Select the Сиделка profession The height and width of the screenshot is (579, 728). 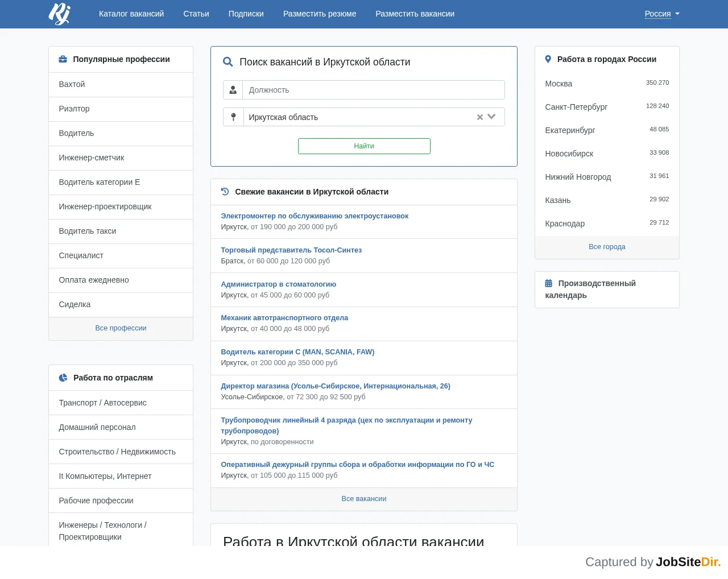pos(121,304)
